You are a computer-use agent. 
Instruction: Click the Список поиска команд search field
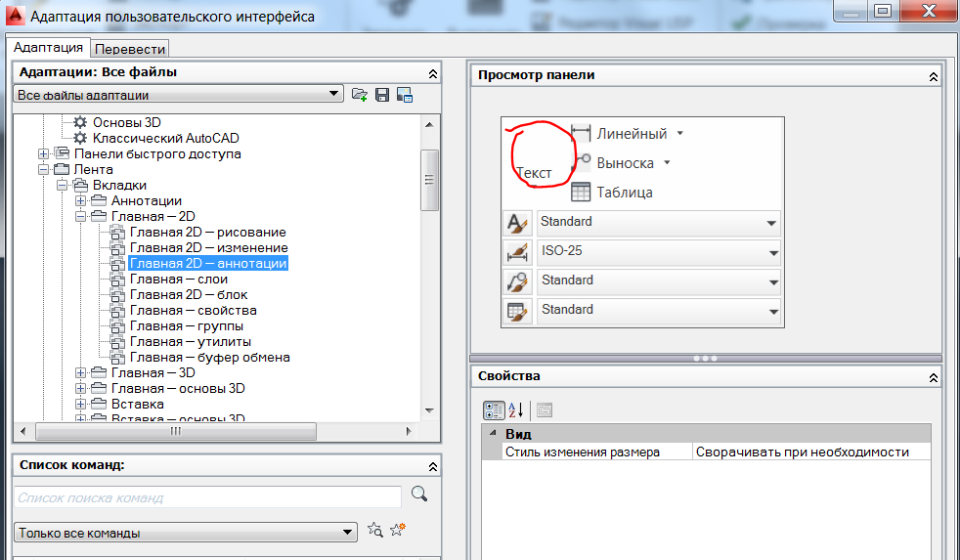[x=207, y=496]
